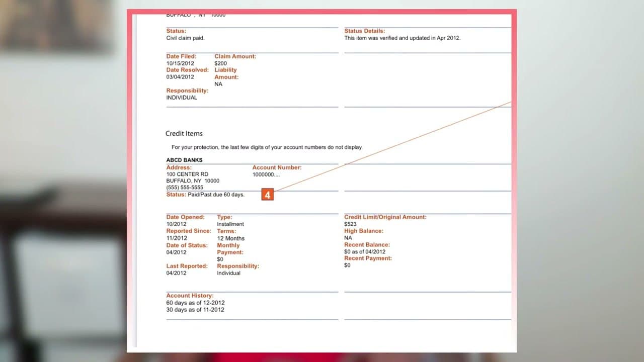
Task: Select the 12 Months terms entry
Action: (230, 238)
